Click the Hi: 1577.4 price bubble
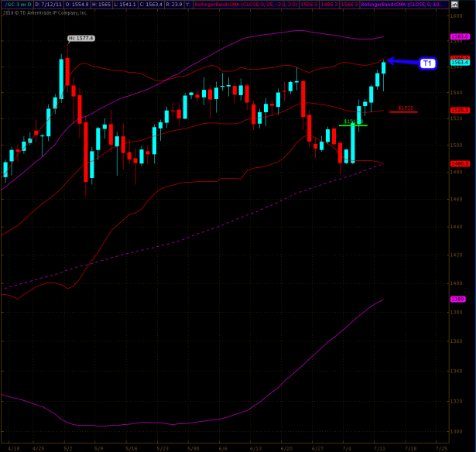This screenshot has width=476, height=452. tap(80, 38)
